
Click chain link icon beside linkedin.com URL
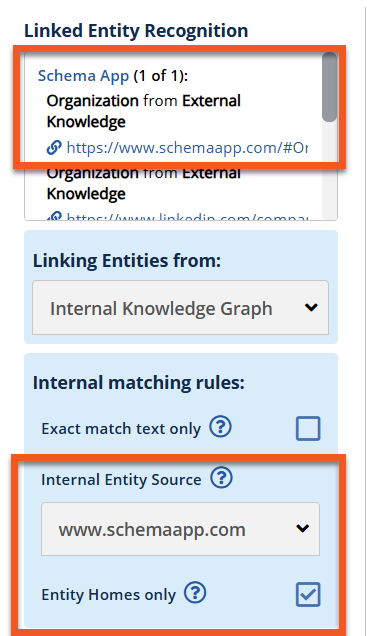[x=54, y=217]
